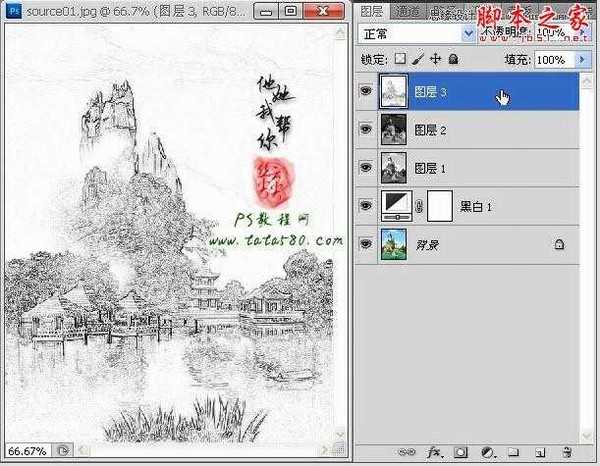Select layer 图层 2 thumbnail
The height and width of the screenshot is (466, 600).
[x=394, y=130]
